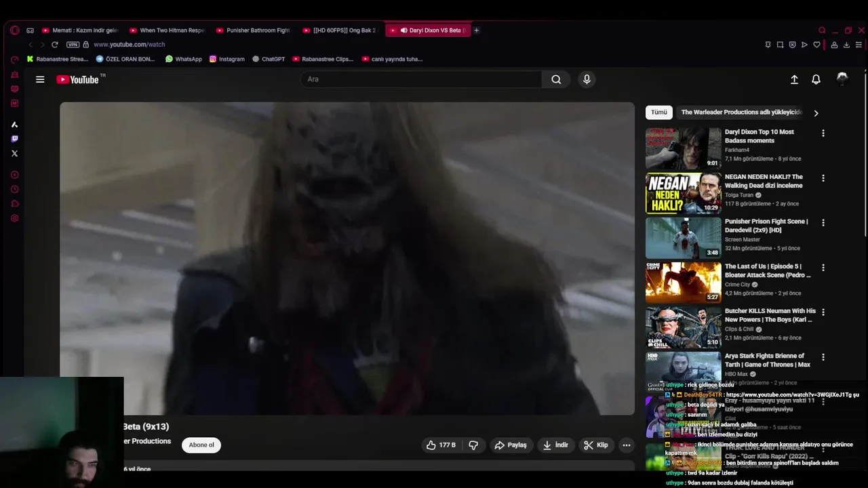Open the sidebar Settings gear
Viewport: 868px width, 488px height.
pyautogui.click(x=15, y=218)
